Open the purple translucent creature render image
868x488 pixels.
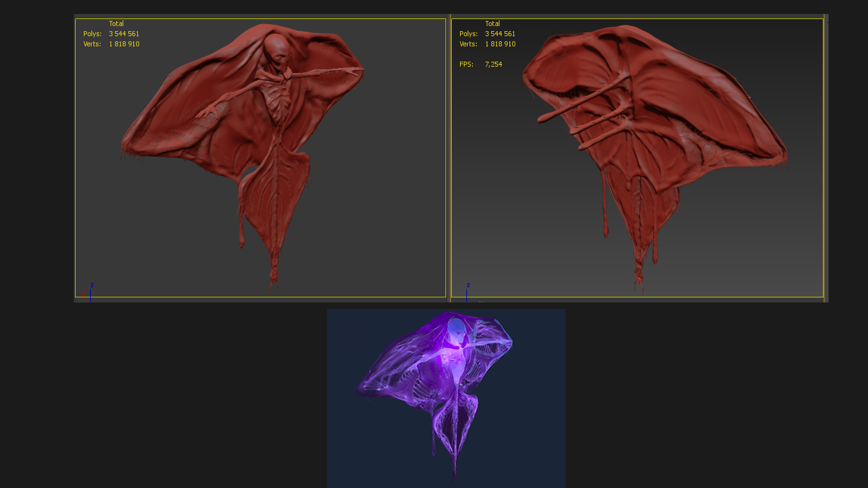tap(446, 398)
